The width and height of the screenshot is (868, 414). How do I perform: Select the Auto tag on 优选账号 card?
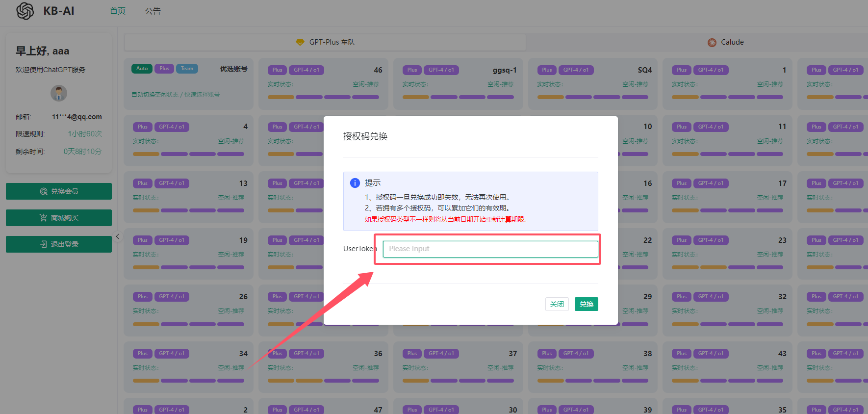coord(142,69)
